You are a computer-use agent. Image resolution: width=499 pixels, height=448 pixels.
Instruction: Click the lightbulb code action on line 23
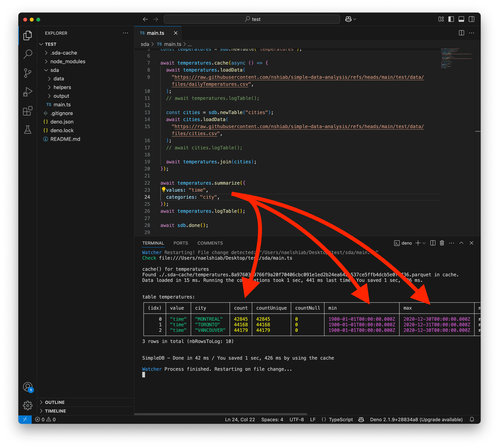click(163, 190)
